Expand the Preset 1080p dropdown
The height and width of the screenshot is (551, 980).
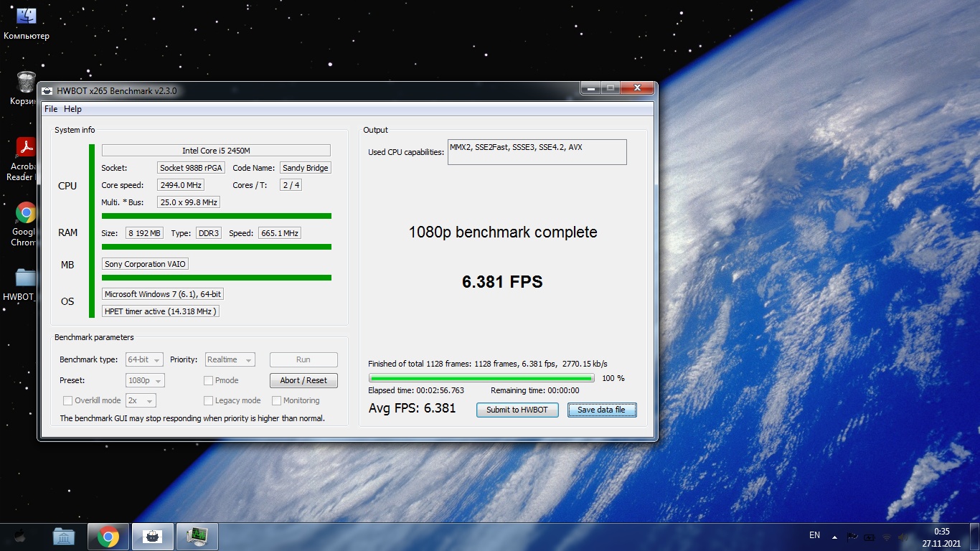click(x=145, y=380)
